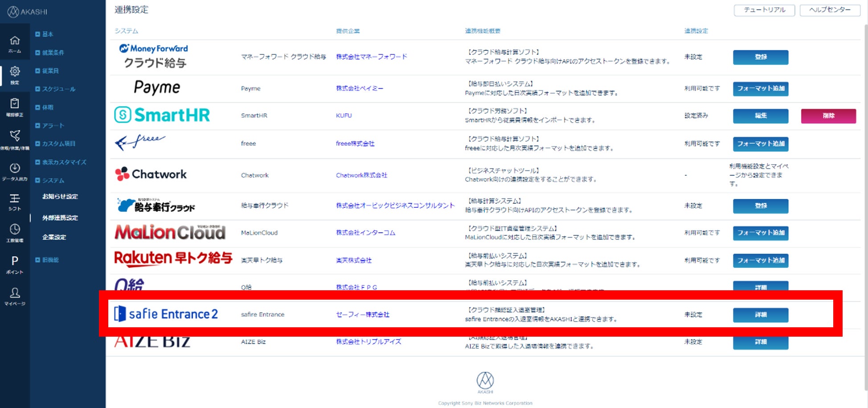Open お知らせ設定 submenu item
The image size is (868, 408).
(60, 197)
